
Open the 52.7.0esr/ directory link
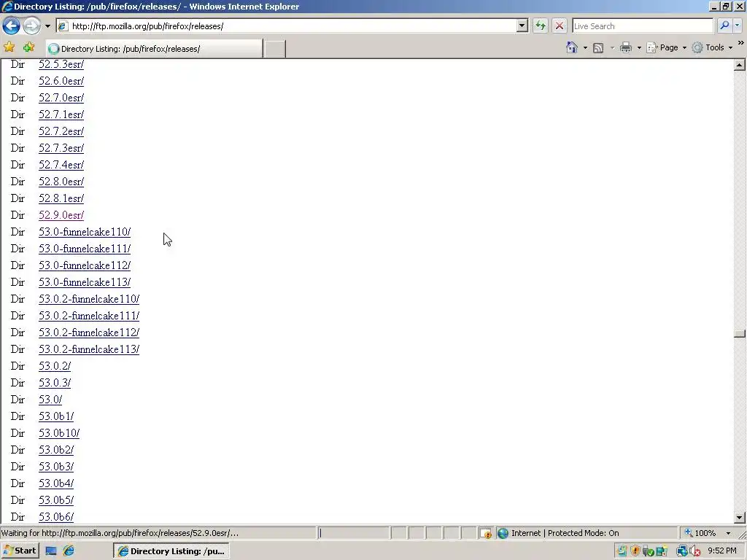click(61, 98)
